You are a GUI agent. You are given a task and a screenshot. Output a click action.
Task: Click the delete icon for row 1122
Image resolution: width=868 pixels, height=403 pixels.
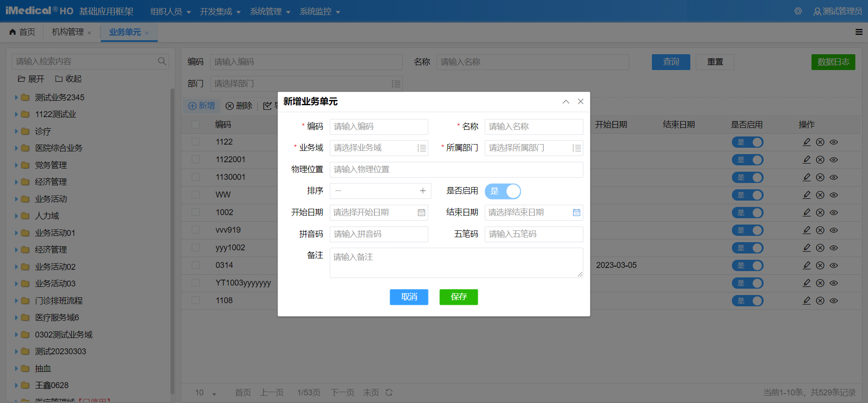pos(820,142)
